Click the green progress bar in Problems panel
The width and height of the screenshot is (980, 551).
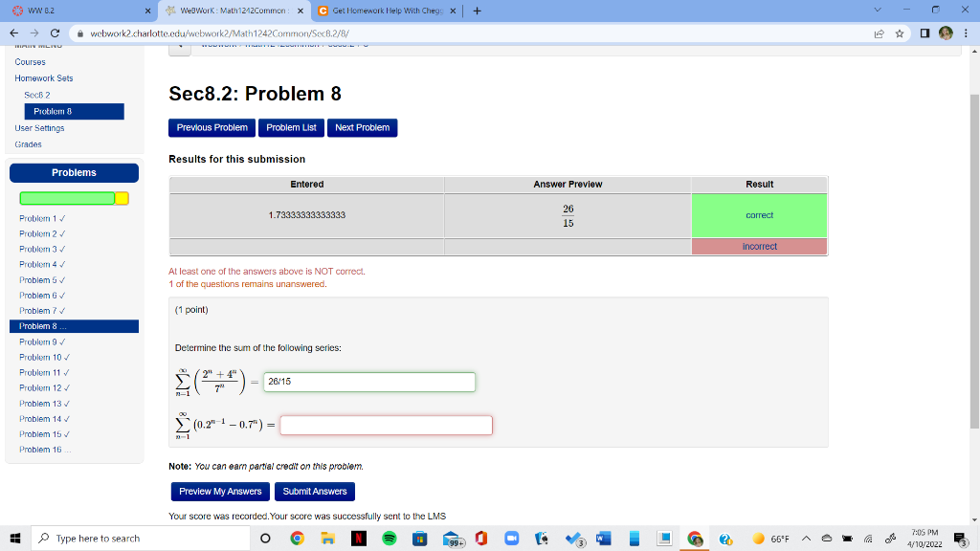(x=67, y=198)
